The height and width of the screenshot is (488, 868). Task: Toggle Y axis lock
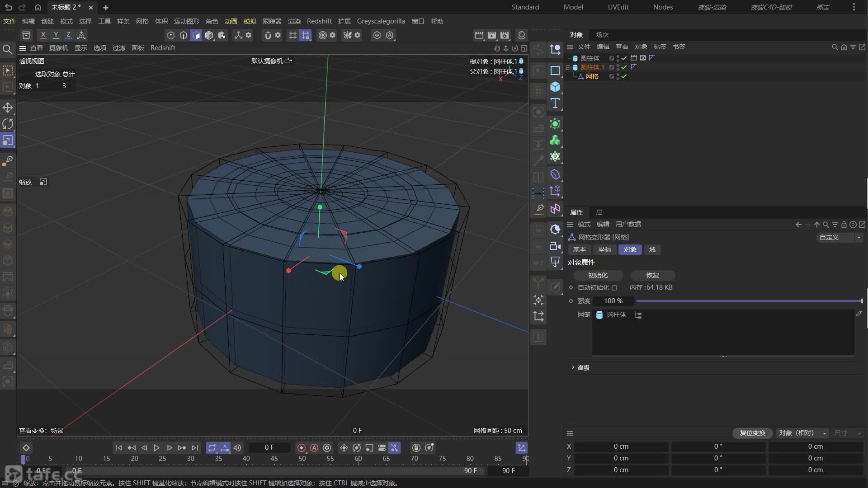click(x=56, y=35)
